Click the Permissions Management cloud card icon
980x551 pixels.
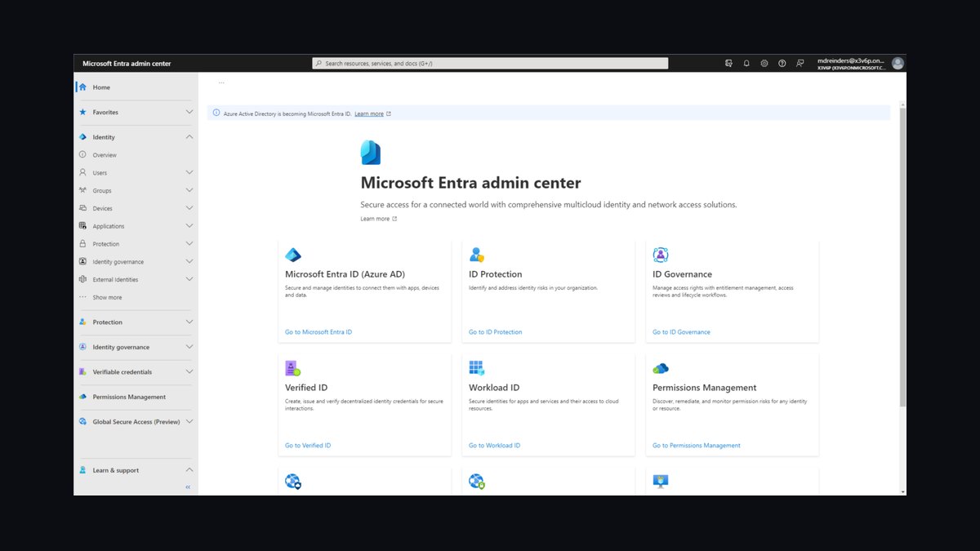[x=661, y=368]
